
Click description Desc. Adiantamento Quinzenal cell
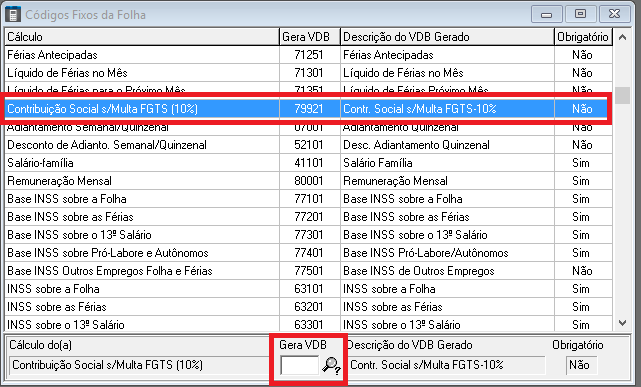pyautogui.click(x=447, y=145)
